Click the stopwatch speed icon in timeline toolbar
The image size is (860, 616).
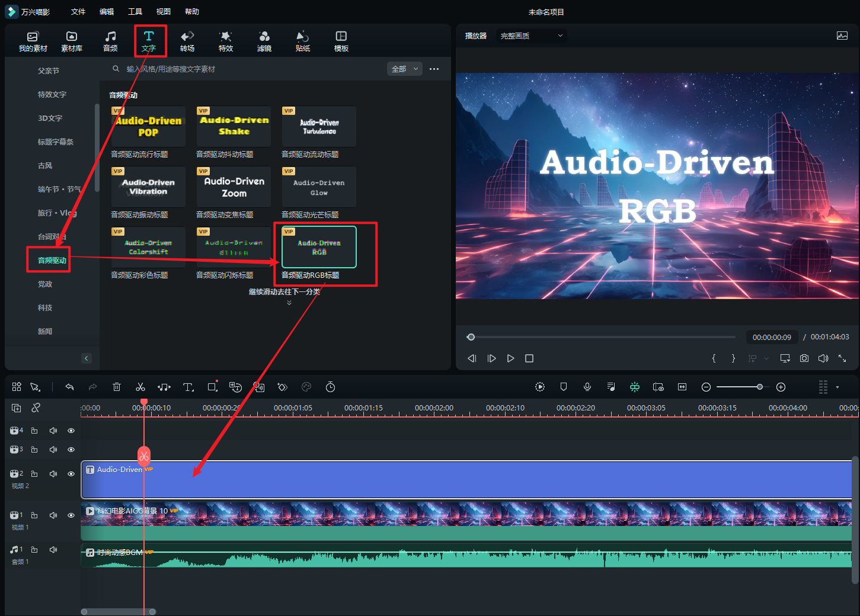click(331, 387)
